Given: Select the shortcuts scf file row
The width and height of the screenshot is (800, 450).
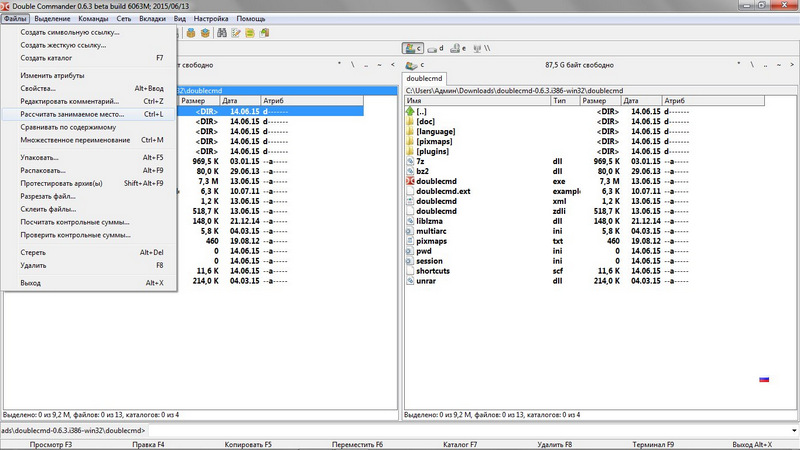Looking at the screenshot, I should click(x=585, y=271).
